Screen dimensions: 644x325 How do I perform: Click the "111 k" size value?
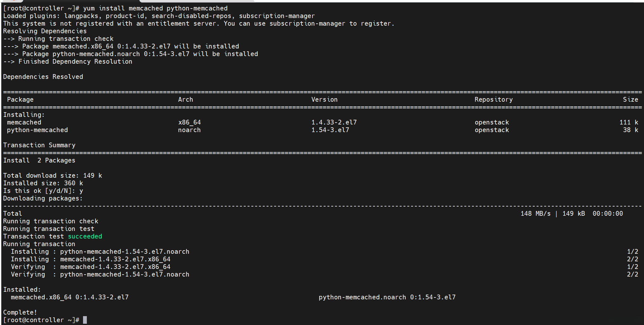pyautogui.click(x=629, y=122)
